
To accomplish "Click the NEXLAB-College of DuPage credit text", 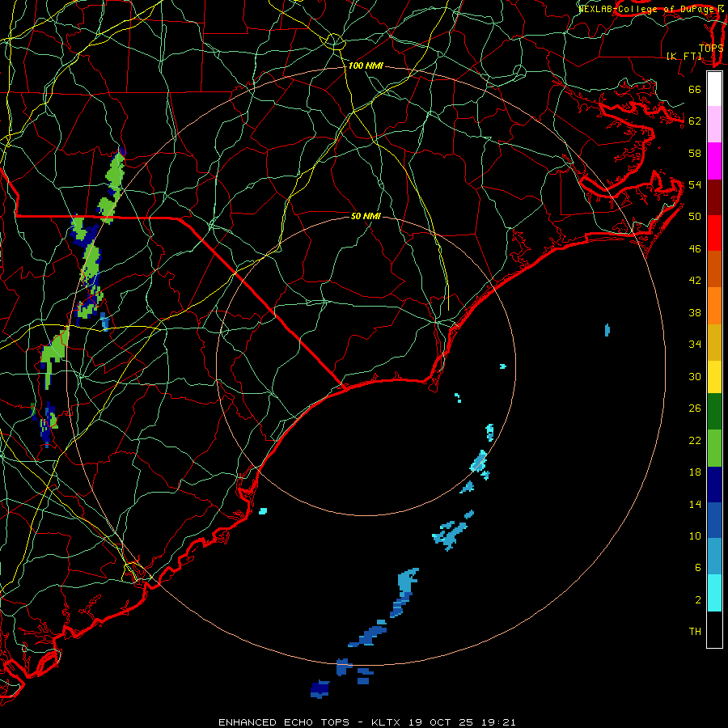I will tap(650, 9).
